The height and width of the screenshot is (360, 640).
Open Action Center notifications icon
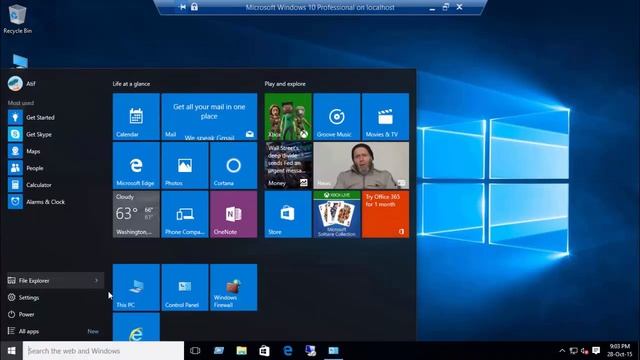596,351
